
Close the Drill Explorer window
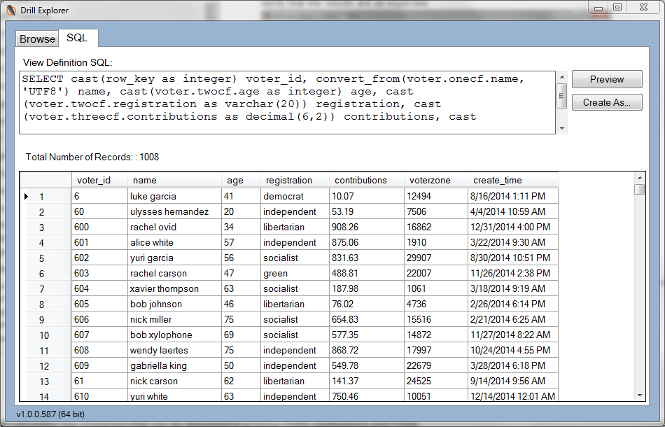click(x=641, y=7)
